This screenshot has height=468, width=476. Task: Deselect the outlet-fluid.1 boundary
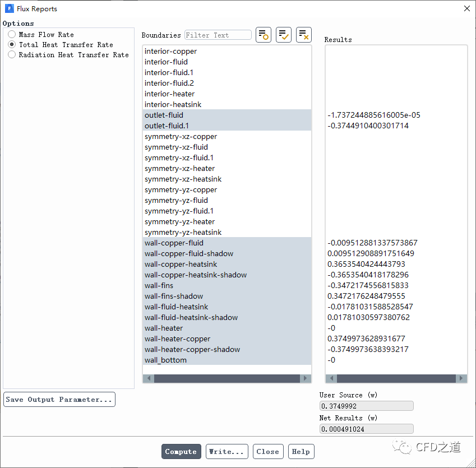point(167,126)
